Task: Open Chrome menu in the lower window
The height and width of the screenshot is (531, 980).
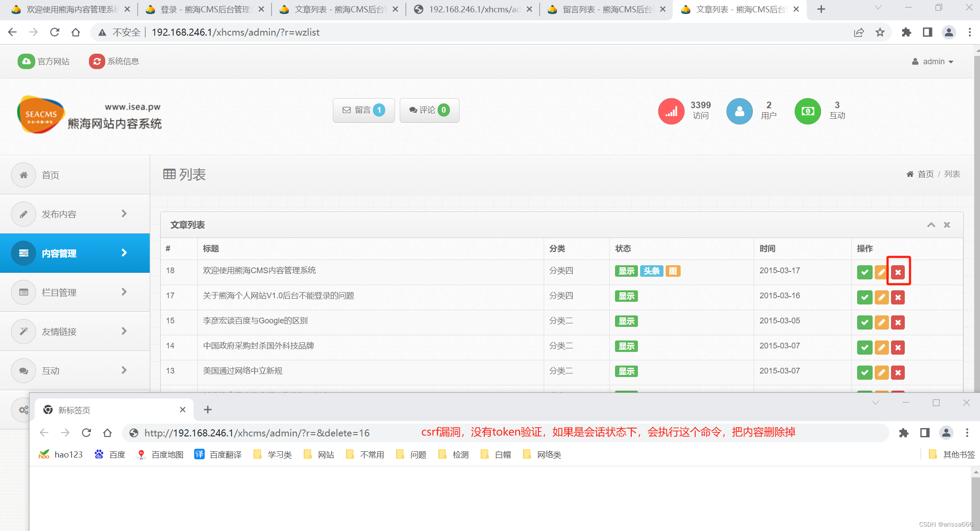Action: tap(967, 433)
